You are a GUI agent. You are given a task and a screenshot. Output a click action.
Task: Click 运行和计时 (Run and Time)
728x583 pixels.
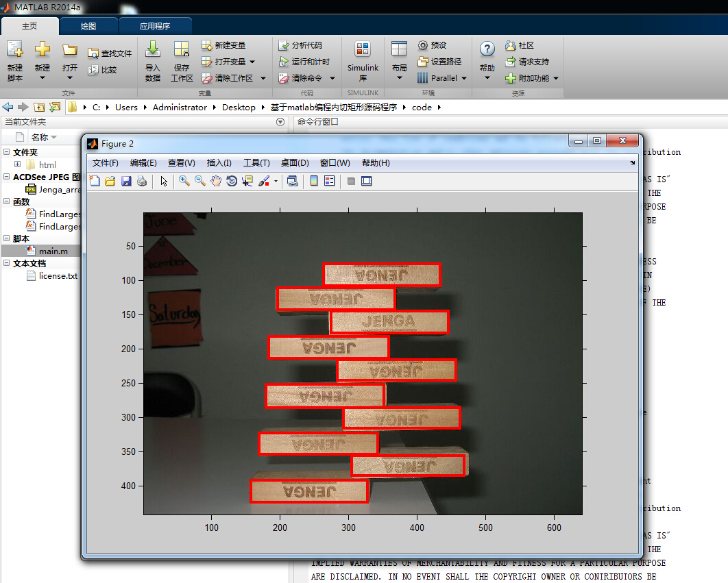[304, 62]
